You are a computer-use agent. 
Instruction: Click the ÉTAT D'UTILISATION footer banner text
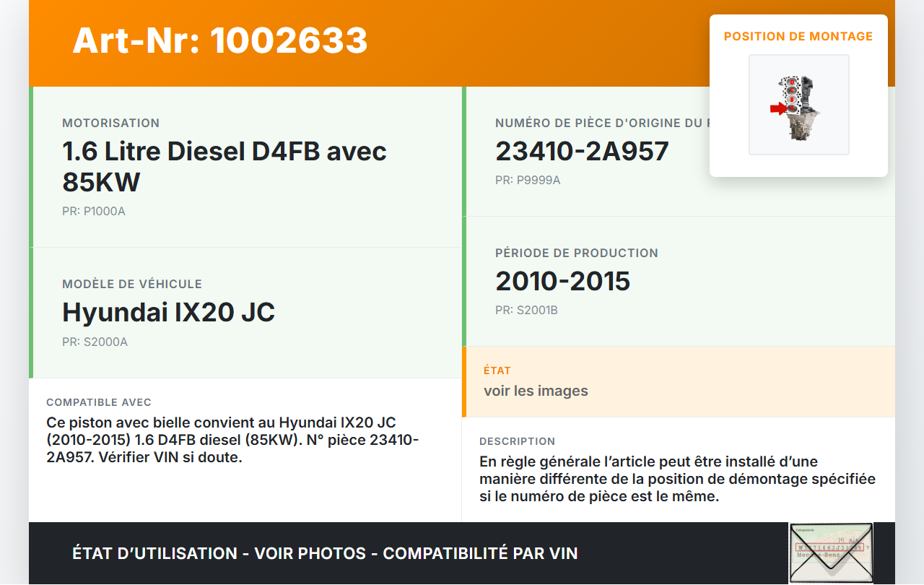point(325,553)
